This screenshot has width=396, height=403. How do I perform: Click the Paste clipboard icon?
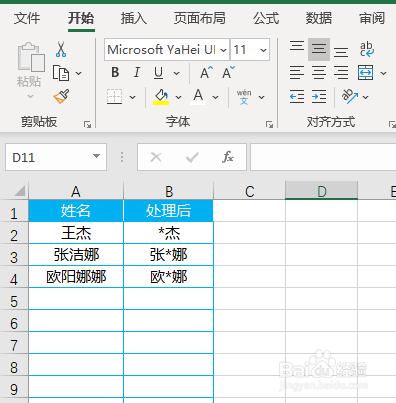(x=31, y=57)
